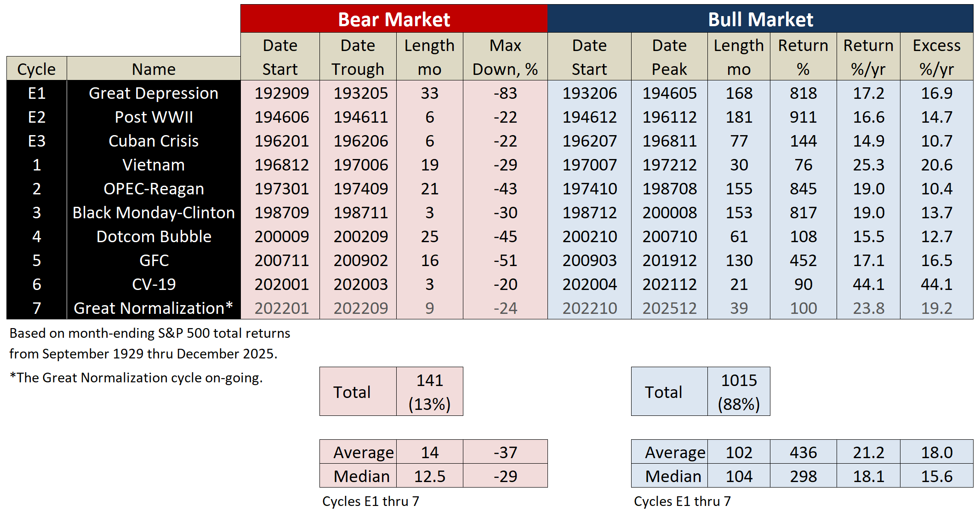
Task: Click the Post WWII row name
Action: pyautogui.click(x=154, y=117)
